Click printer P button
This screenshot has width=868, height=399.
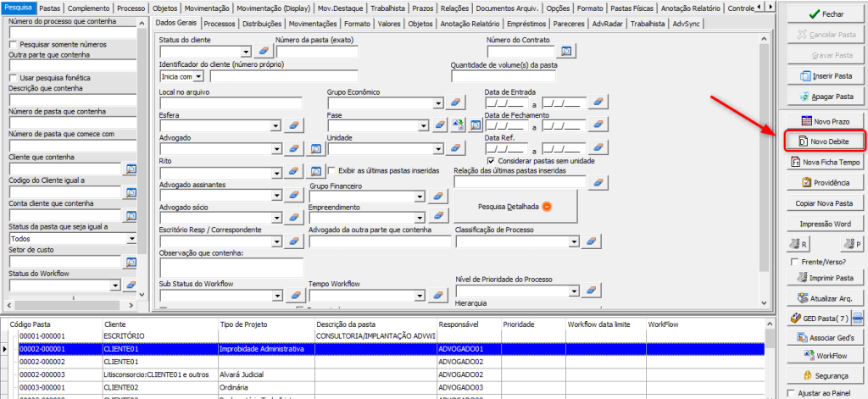[x=853, y=244]
